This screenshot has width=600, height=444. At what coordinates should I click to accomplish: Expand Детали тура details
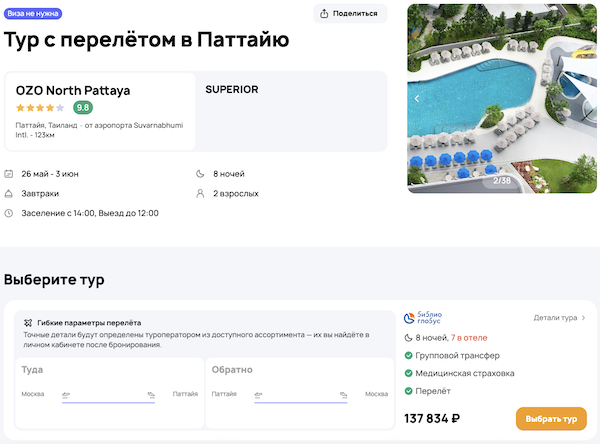click(559, 318)
